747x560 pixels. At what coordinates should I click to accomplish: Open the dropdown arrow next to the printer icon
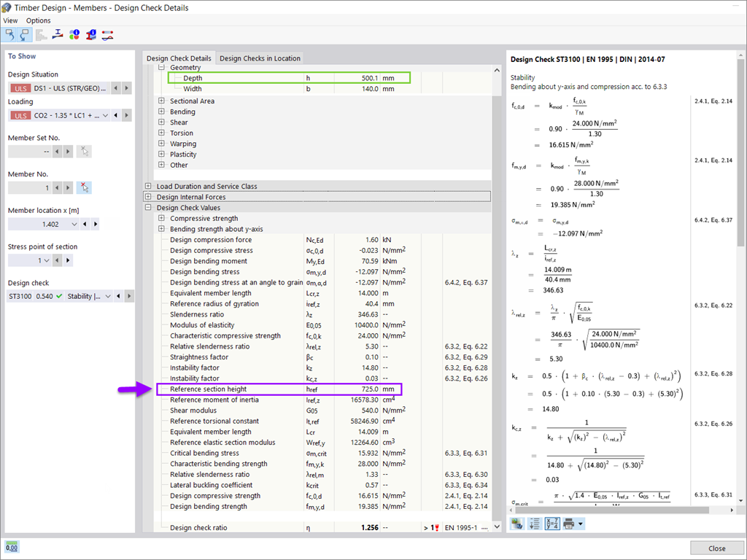pos(580,524)
